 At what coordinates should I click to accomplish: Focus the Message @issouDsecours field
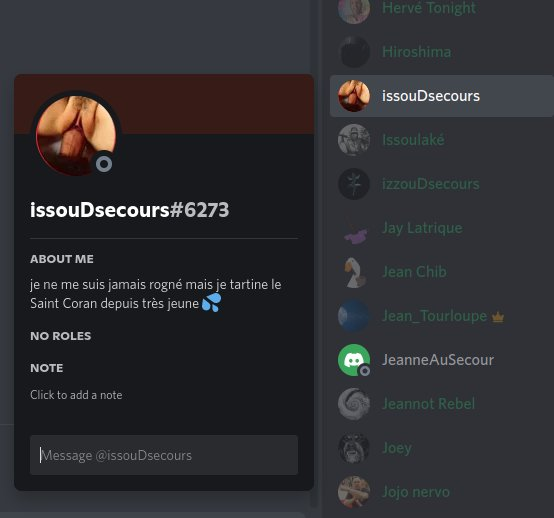[x=164, y=455]
